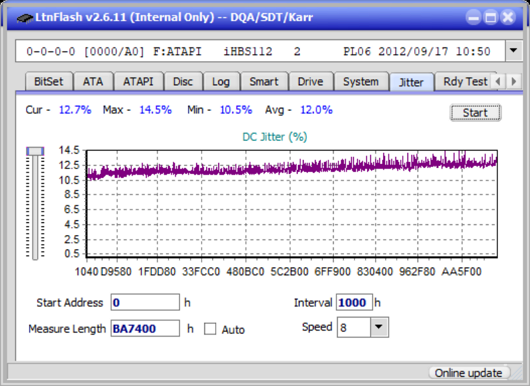Click the y-axis label 8.5
This screenshot has height=386, width=530.
click(x=72, y=194)
